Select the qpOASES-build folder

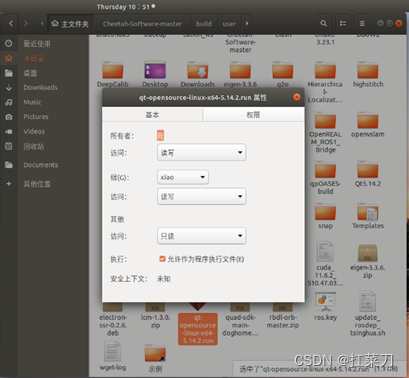click(x=325, y=178)
